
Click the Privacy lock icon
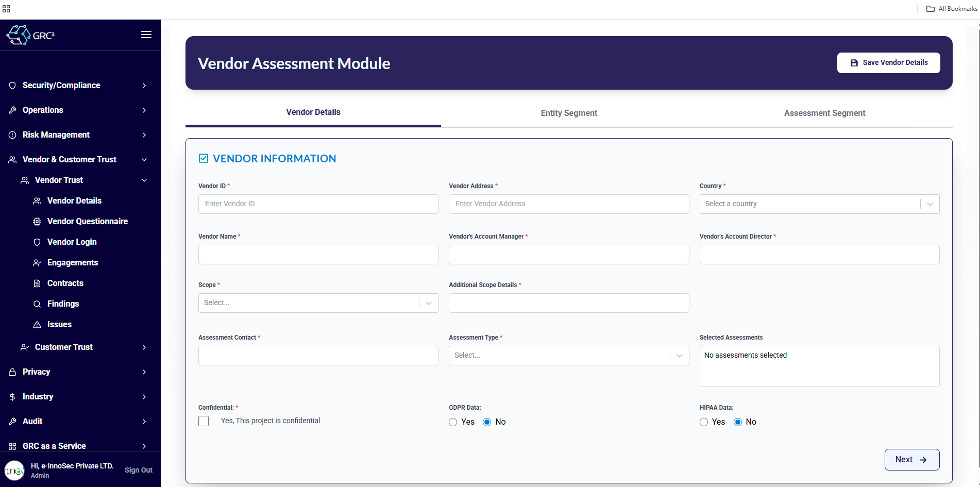pyautogui.click(x=12, y=372)
